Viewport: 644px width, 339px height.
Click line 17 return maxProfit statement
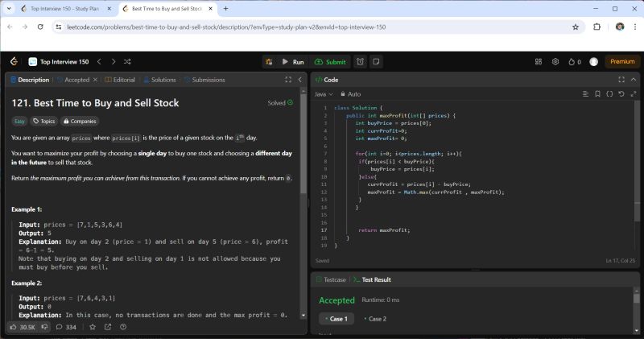pos(384,230)
